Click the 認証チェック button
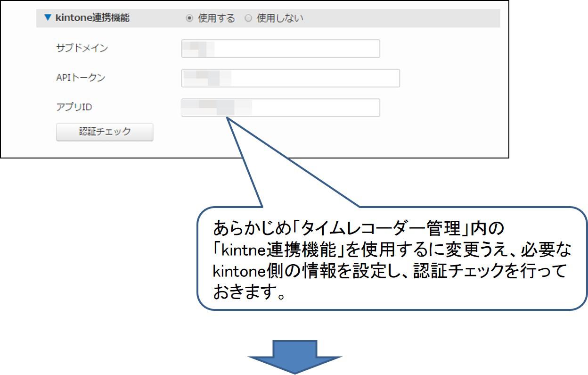 click(105, 132)
